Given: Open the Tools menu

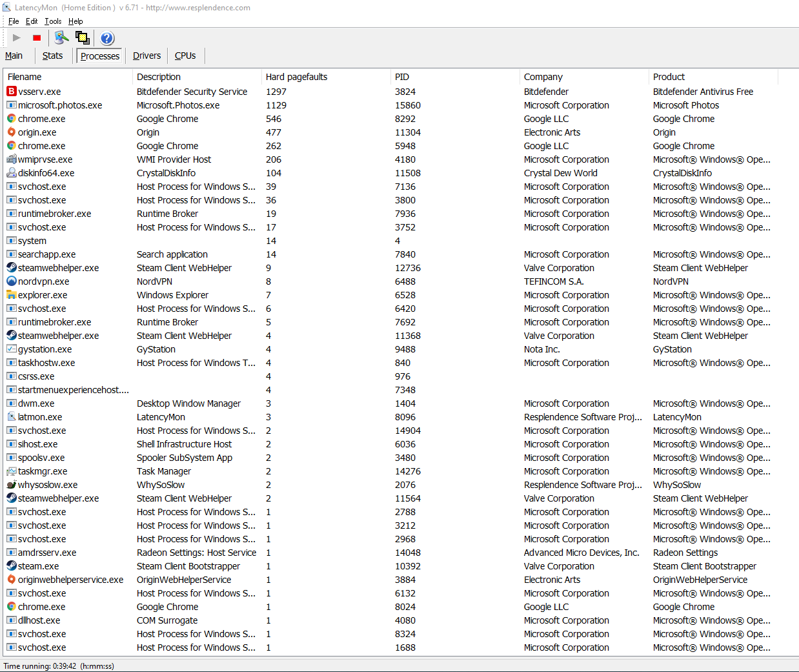Looking at the screenshot, I should point(53,21).
